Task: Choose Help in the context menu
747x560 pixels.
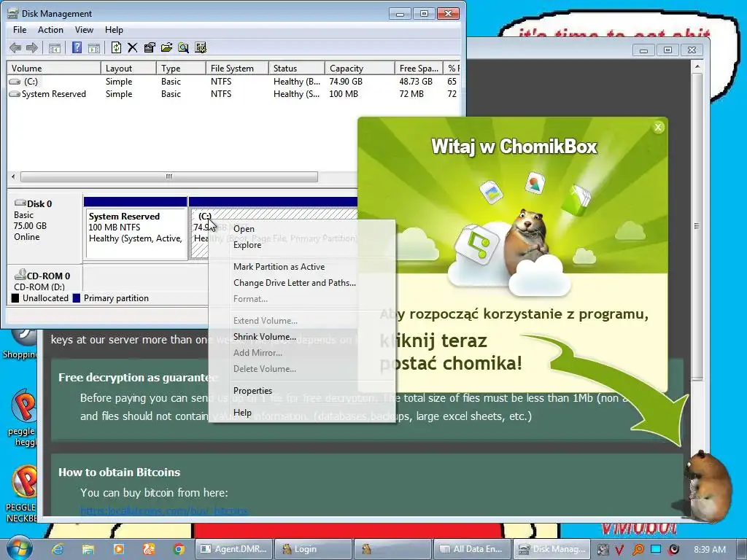Action: (302, 413)
